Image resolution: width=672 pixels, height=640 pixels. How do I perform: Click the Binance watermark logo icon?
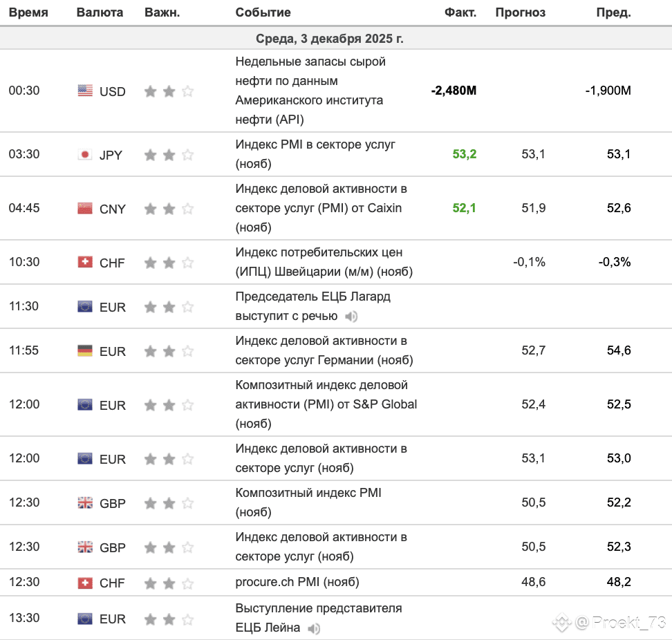pyautogui.click(x=561, y=623)
